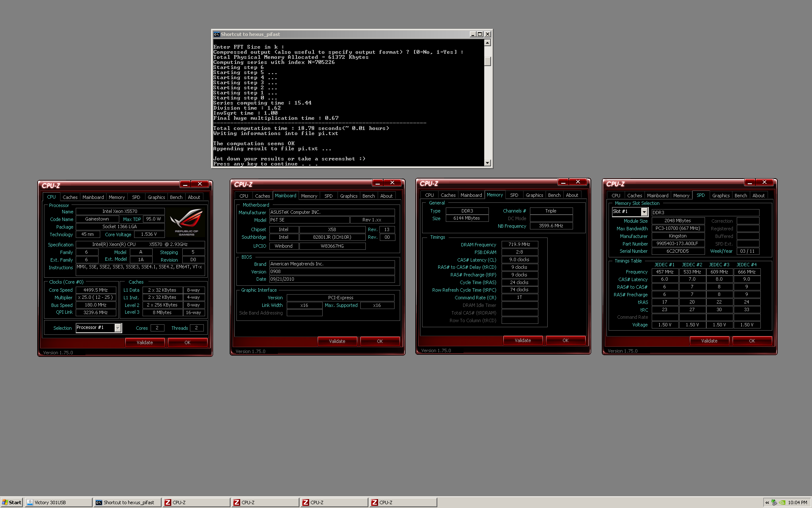812x508 pixels.
Task: Click the NVIDIA tray icon
Action: coord(782,502)
